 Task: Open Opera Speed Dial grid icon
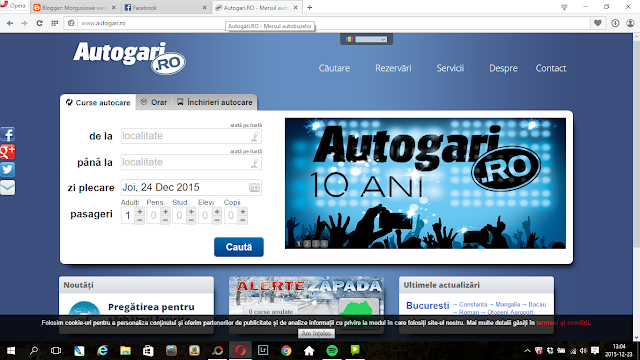click(x=54, y=23)
